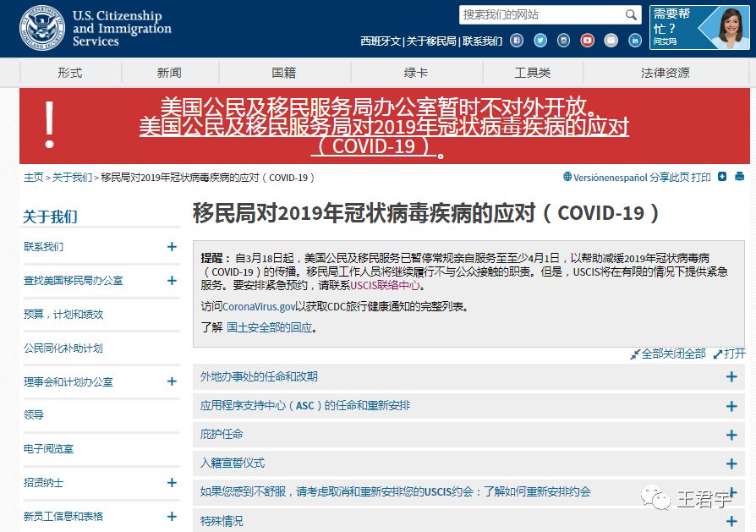Click the Versión en español link
The height and width of the screenshot is (532, 756).
[610, 178]
